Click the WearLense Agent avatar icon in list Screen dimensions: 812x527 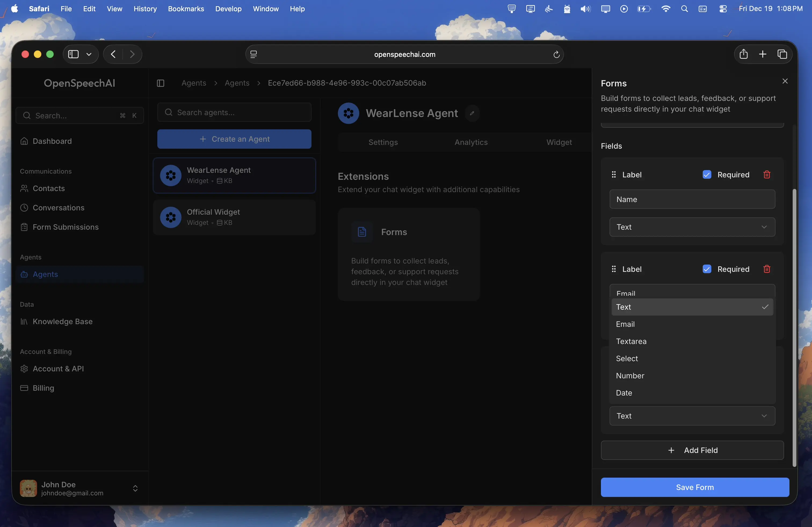point(171,175)
